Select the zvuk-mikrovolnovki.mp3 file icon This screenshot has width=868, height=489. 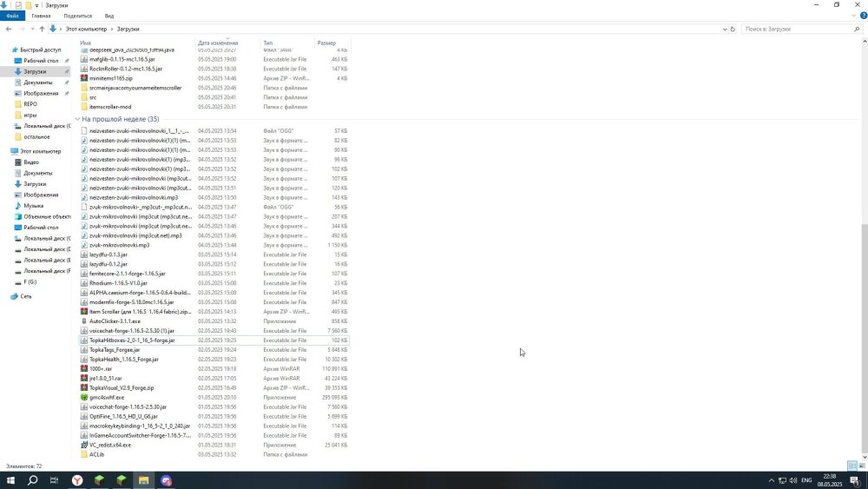tap(84, 245)
